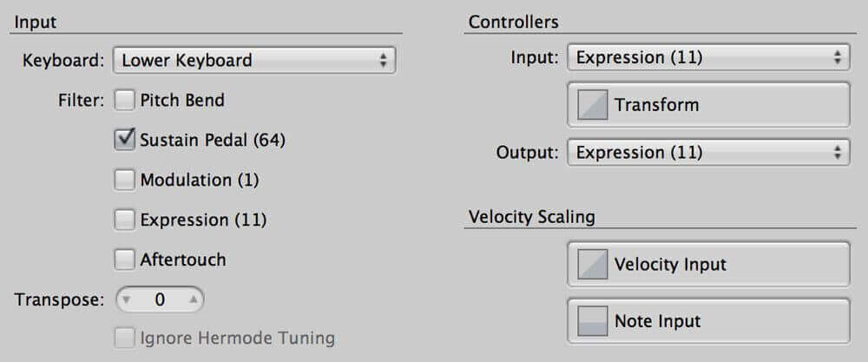Click the Note Input button label

658,321
